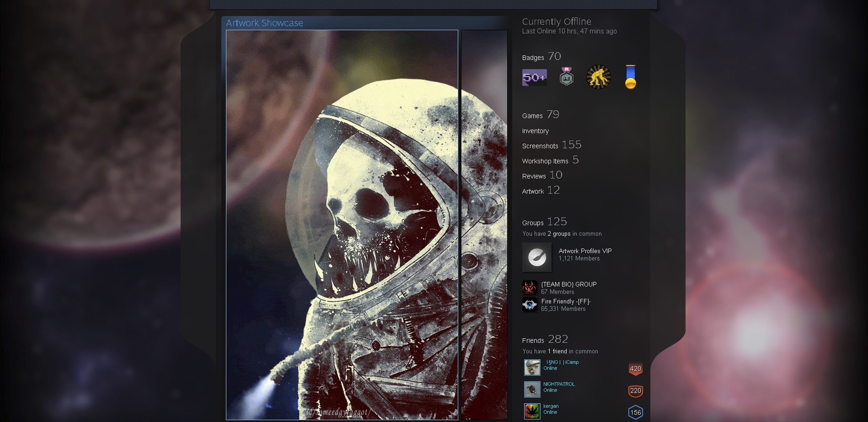Open the Badges 70 link
Screen dimensions: 868x422
[x=541, y=57]
